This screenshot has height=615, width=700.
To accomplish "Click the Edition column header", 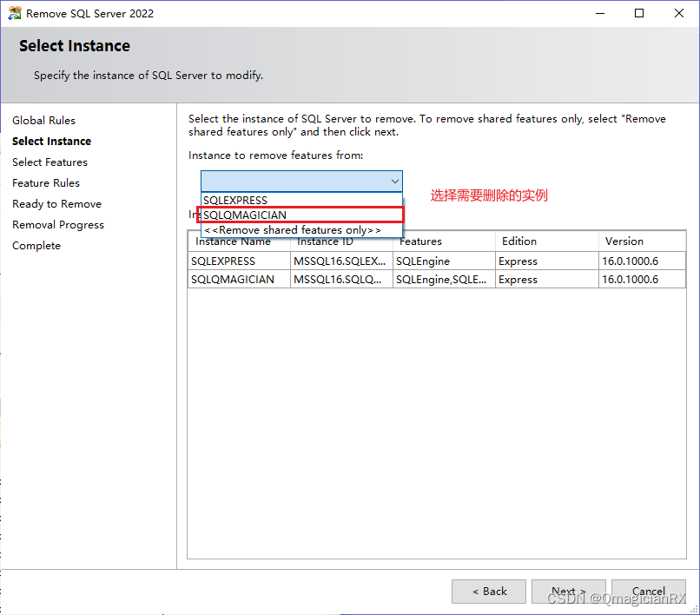I will (x=547, y=241).
